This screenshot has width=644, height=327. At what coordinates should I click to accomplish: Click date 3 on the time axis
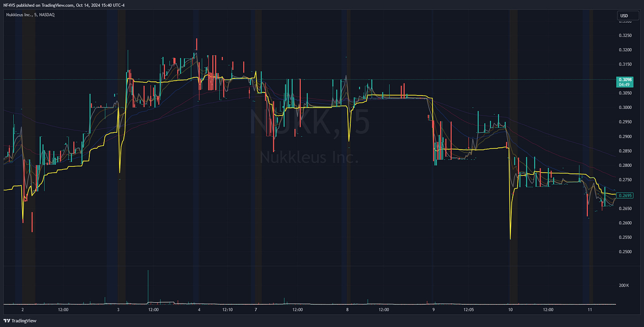click(119, 310)
